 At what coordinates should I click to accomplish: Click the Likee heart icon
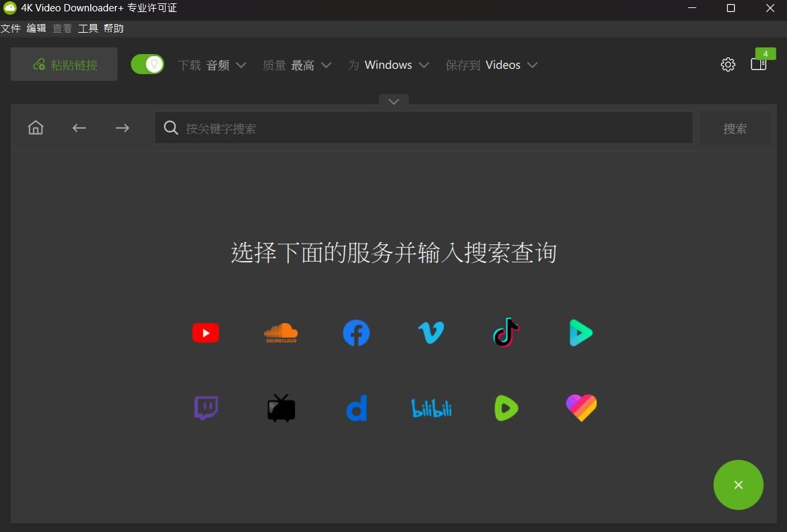(581, 408)
